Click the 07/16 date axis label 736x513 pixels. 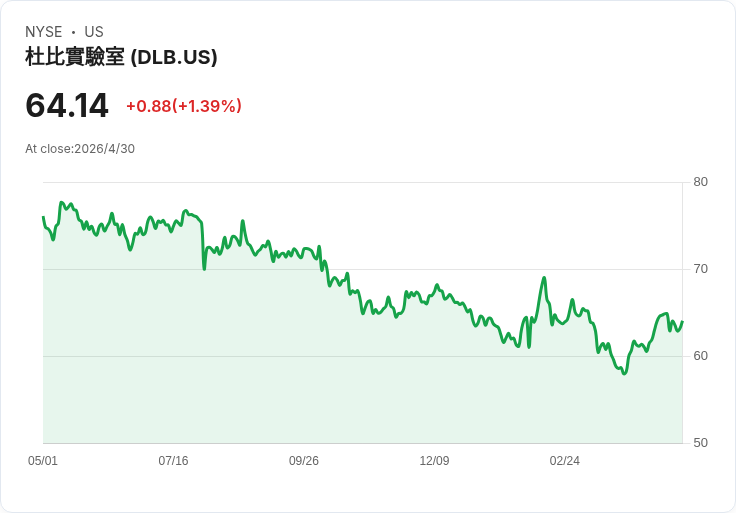[173, 460]
